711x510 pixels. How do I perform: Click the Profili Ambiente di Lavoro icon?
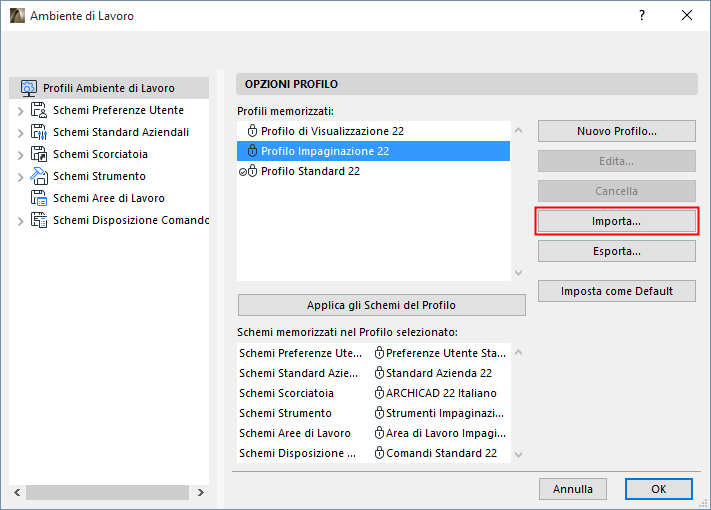[28, 88]
